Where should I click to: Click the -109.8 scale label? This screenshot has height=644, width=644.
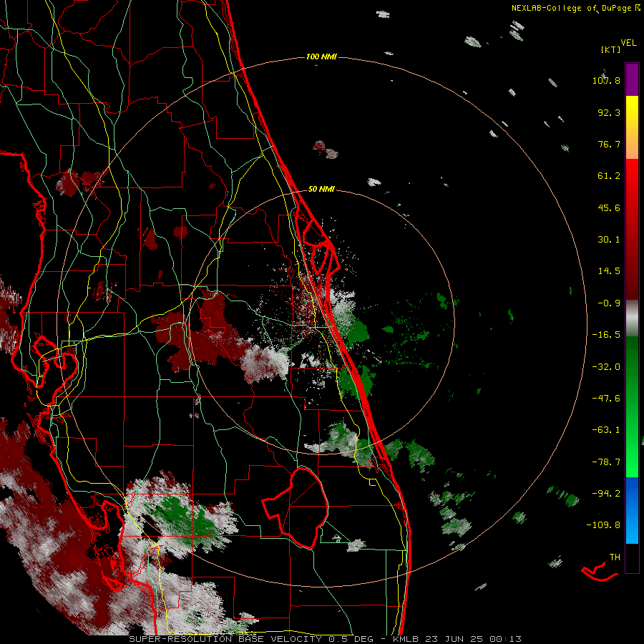603,525
